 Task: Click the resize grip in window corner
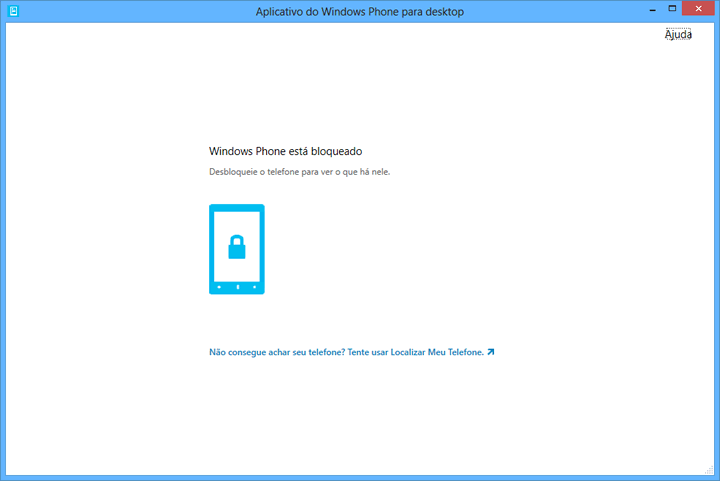point(709,470)
